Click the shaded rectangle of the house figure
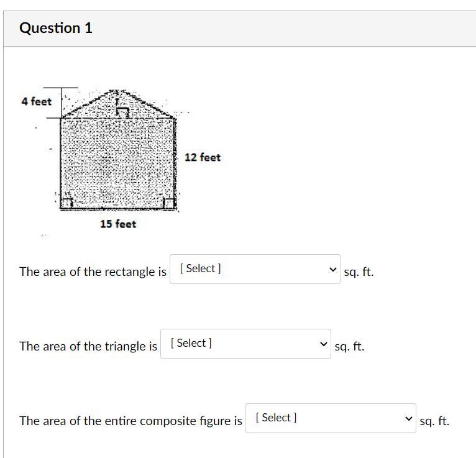This screenshot has width=476, height=458. pyautogui.click(x=118, y=163)
